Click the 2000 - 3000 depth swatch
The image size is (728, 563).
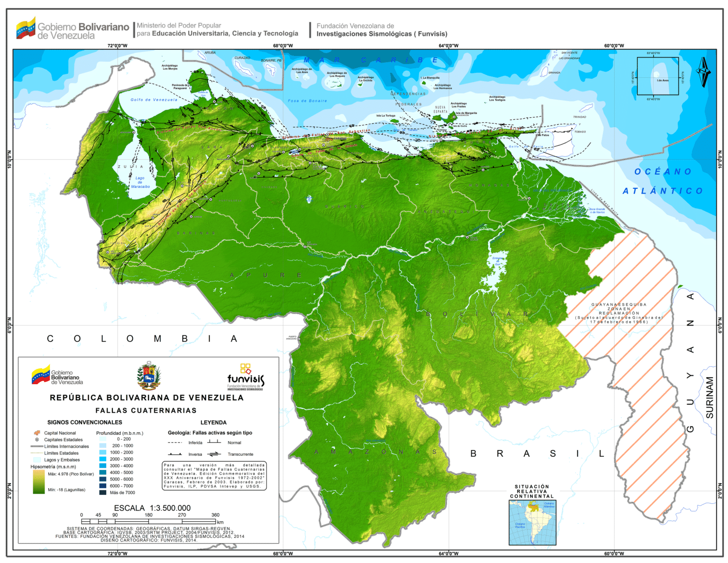pos(103,459)
